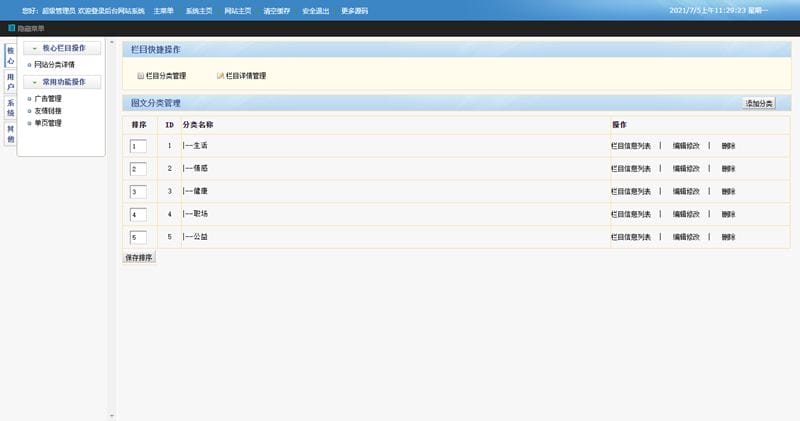Open 主菜单 in the top navigation
This screenshot has width=800, height=421.
click(x=165, y=11)
